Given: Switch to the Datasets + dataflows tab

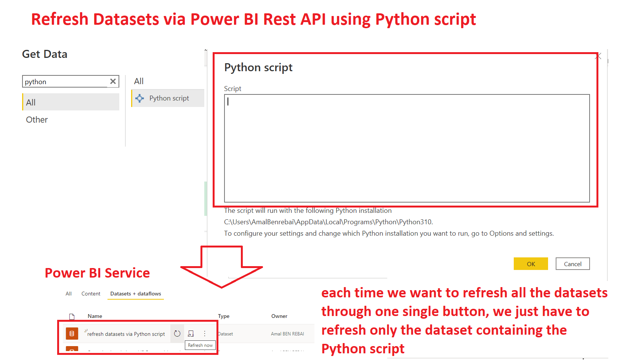Looking at the screenshot, I should (x=135, y=294).
